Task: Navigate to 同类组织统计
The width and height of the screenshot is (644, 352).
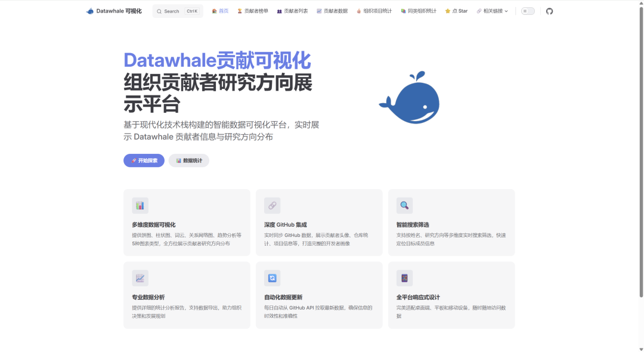Action: (x=419, y=11)
